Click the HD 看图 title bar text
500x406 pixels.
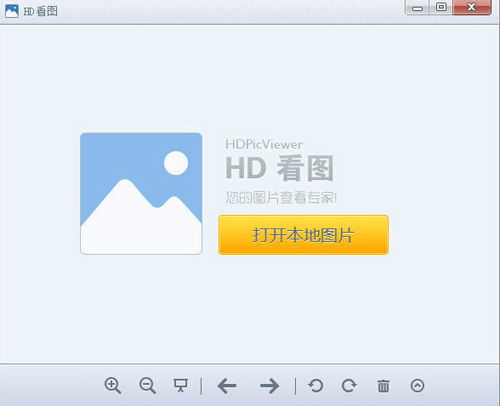pos(40,11)
